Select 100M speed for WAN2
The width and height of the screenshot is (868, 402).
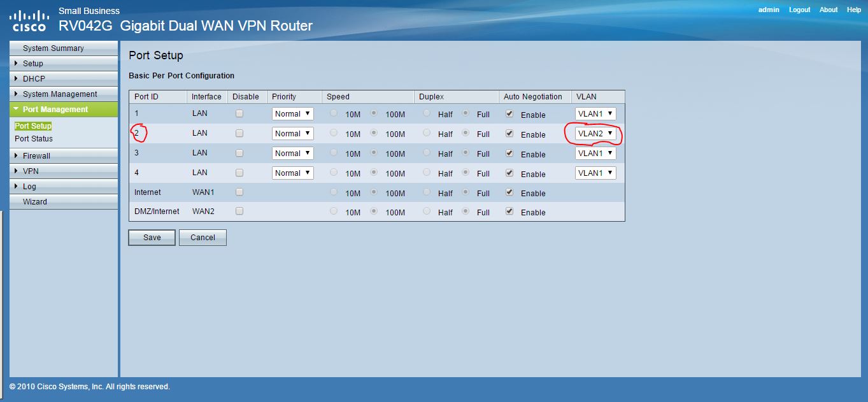coord(374,212)
